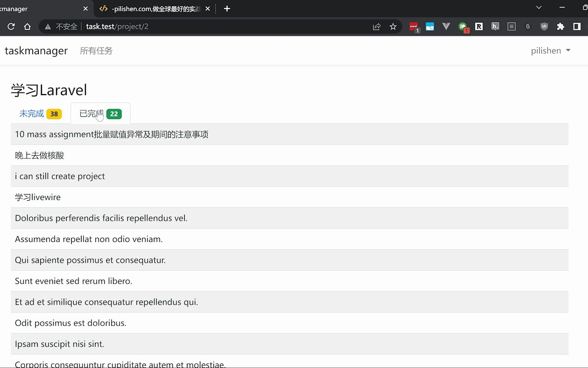
Task: Open the tab search chevron
Action: pos(539,7)
